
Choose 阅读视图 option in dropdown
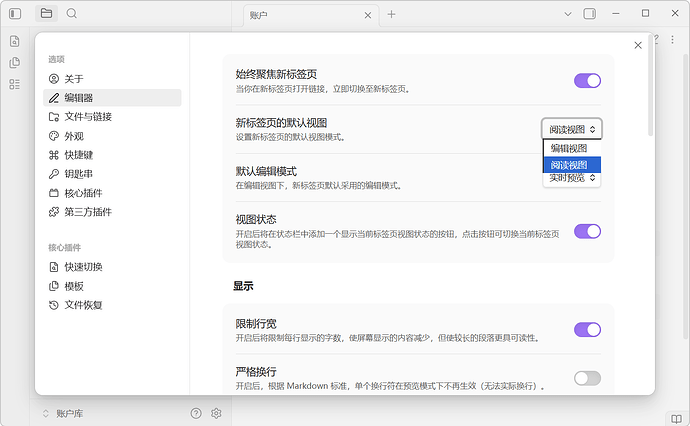coord(571,165)
